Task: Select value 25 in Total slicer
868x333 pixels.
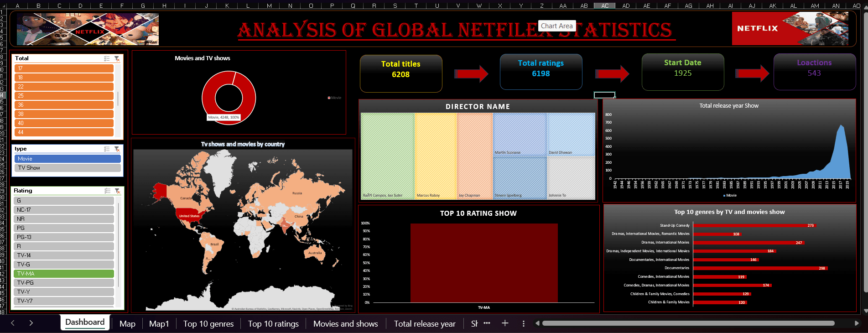Action: click(x=64, y=96)
